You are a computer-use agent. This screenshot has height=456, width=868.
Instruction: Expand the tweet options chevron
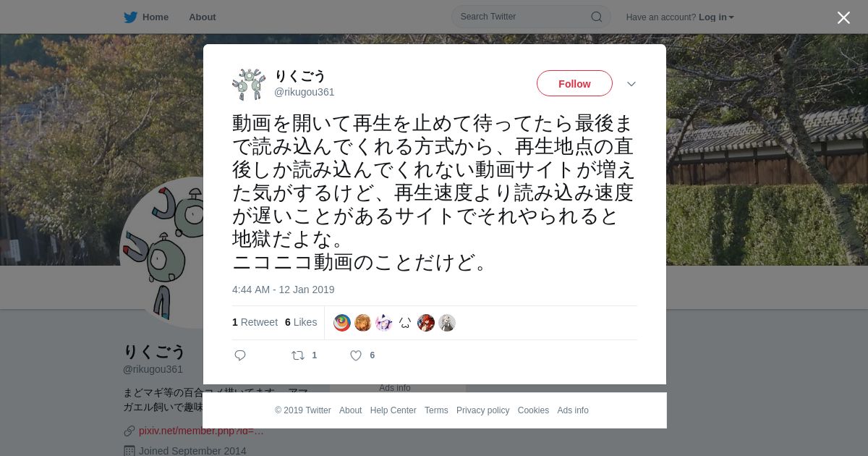click(x=631, y=84)
